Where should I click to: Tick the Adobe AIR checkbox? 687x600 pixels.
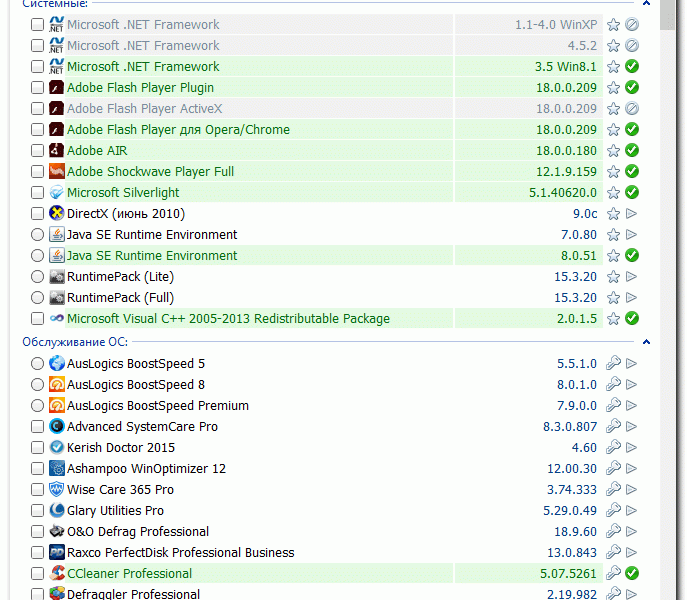[38, 150]
